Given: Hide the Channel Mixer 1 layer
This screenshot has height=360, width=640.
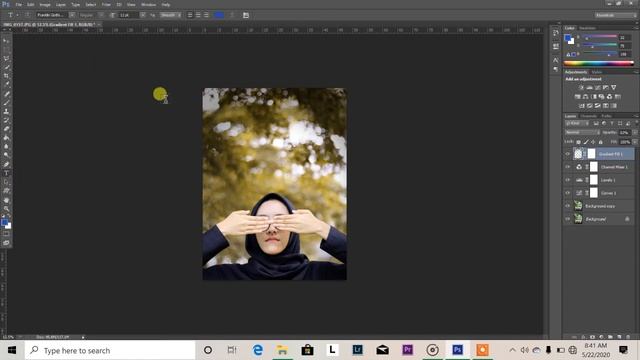Looking at the screenshot, I should click(567, 167).
